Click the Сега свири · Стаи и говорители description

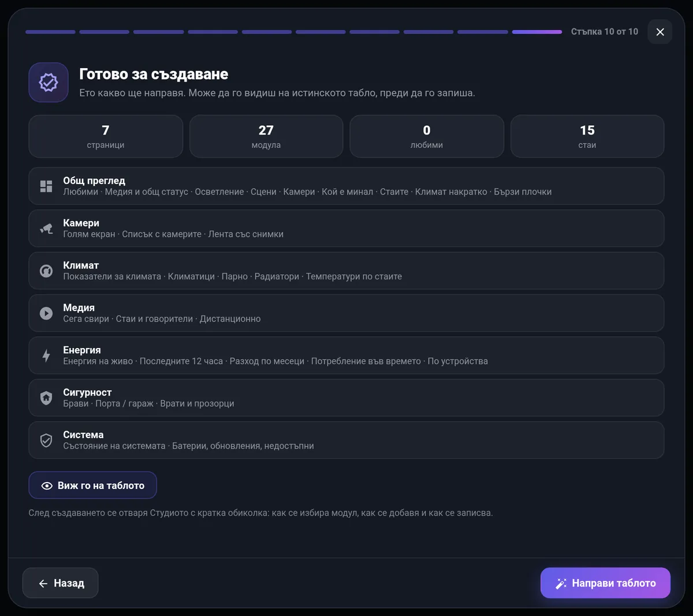click(x=162, y=319)
